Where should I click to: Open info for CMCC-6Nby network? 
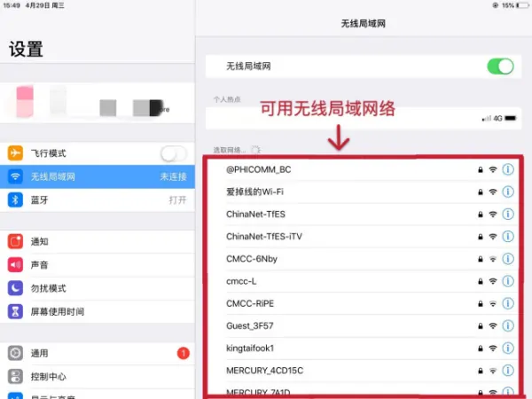507,259
